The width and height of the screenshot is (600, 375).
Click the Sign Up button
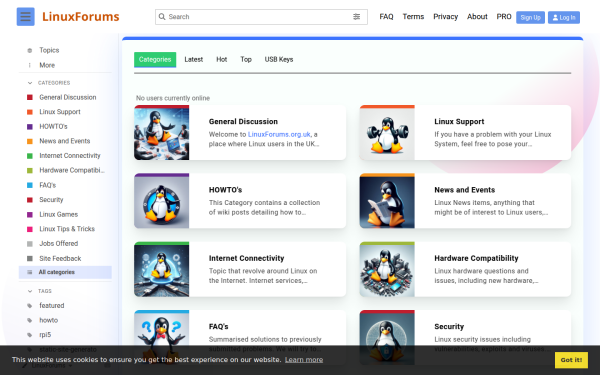coord(530,17)
